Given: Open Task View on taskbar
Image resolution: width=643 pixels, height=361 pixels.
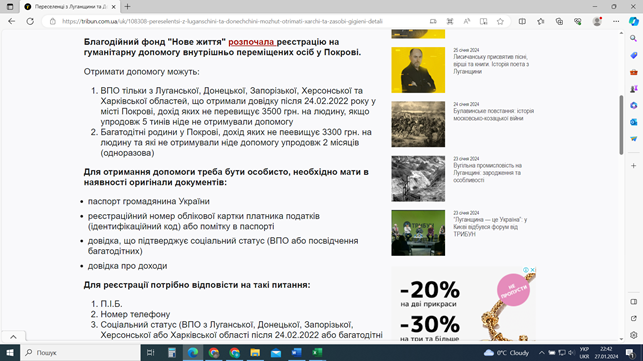Looking at the screenshot, I should [150, 352].
